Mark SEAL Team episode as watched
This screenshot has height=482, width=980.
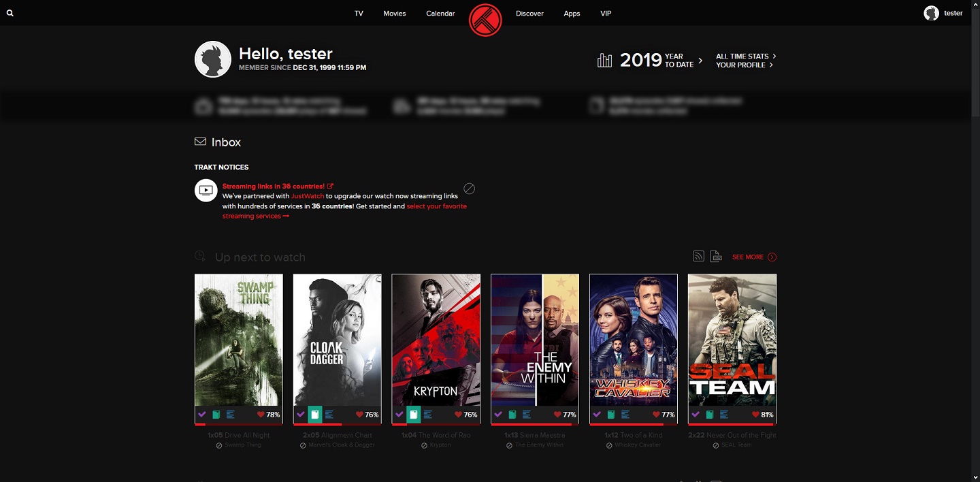point(695,414)
